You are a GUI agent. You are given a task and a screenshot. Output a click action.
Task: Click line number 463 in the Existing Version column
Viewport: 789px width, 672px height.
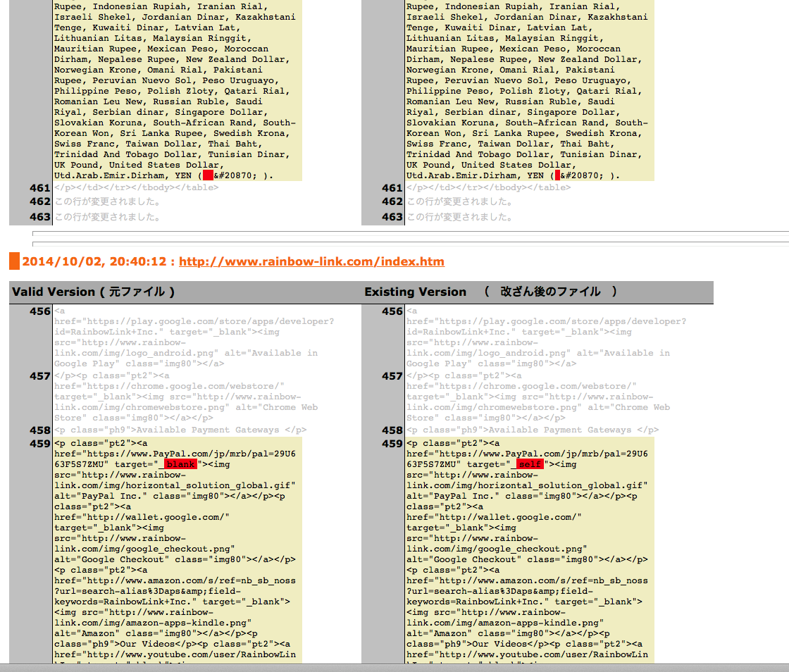click(392, 217)
